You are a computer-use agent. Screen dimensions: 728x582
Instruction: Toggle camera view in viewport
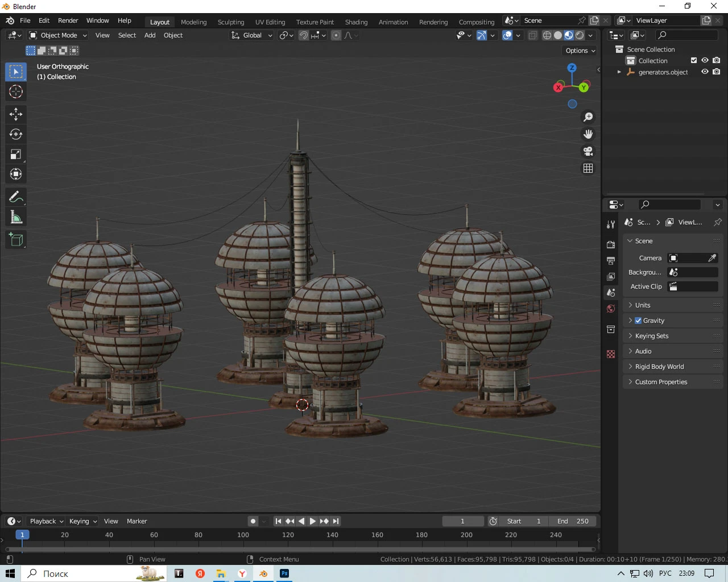588,151
